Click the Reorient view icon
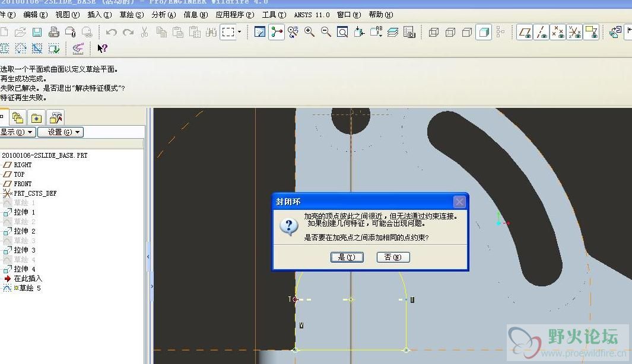Image resolution: width=632 pixels, height=364 pixels. 359,32
